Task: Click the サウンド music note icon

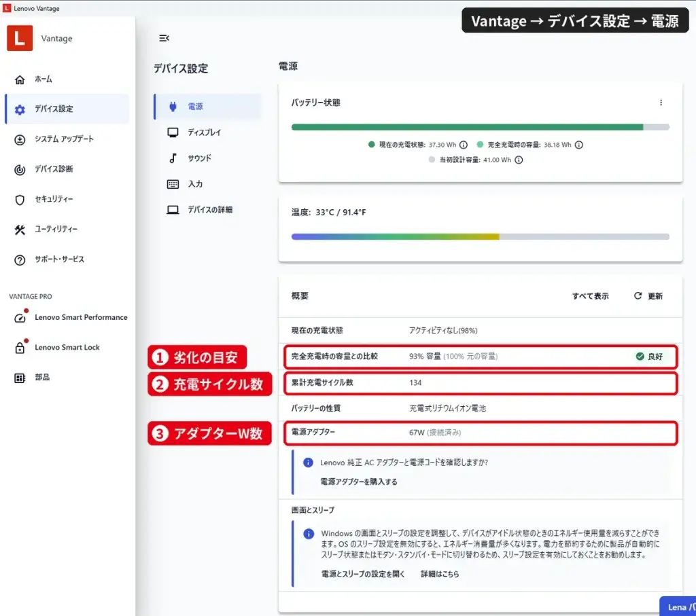Action: click(x=173, y=158)
